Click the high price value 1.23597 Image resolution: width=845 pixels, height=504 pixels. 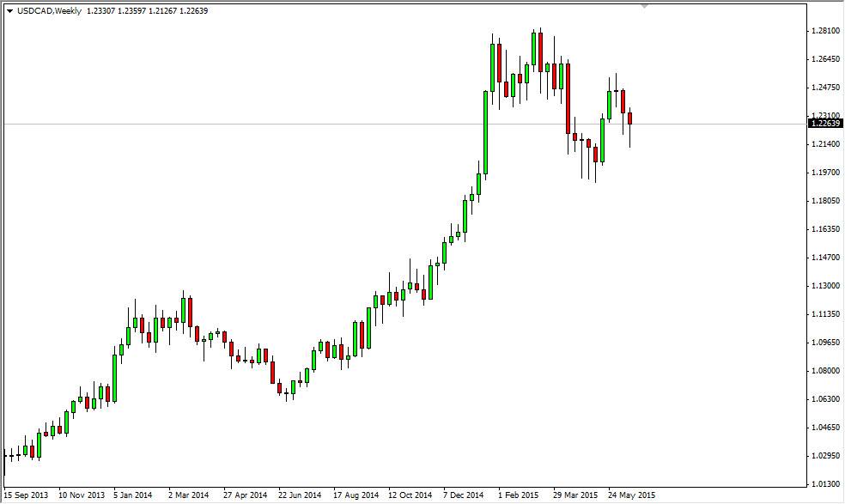pos(131,11)
